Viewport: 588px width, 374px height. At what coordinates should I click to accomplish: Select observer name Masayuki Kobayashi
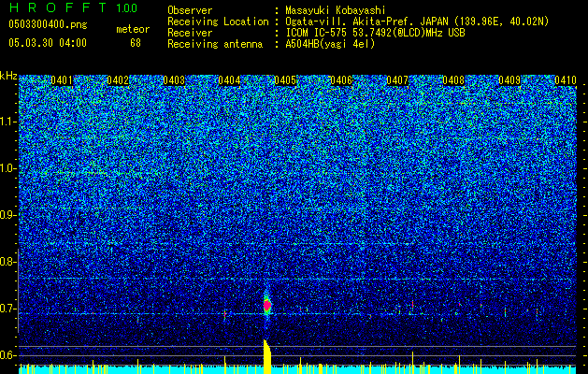(336, 10)
